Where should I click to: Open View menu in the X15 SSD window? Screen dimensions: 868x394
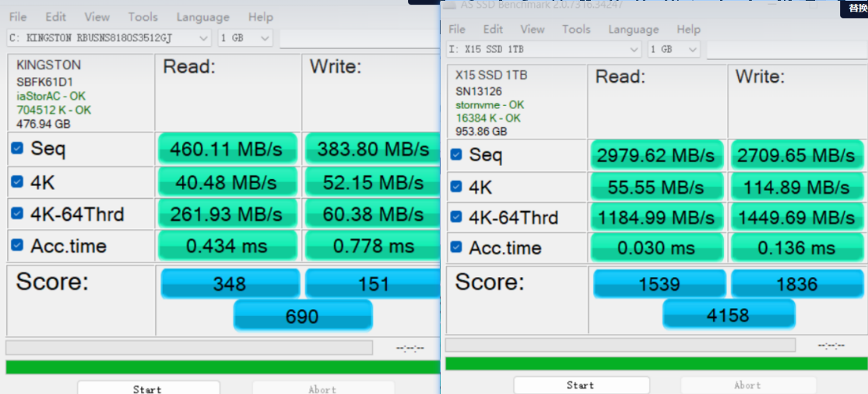point(532,29)
